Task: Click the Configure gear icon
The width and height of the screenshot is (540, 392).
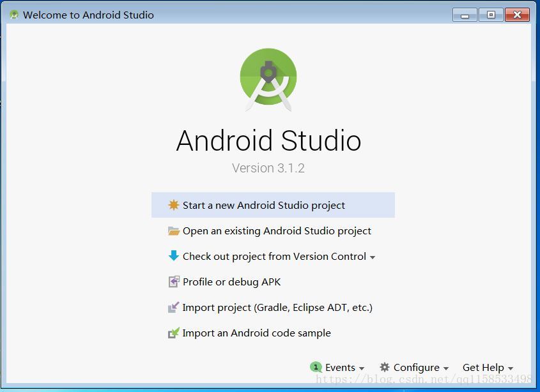Action: click(385, 367)
